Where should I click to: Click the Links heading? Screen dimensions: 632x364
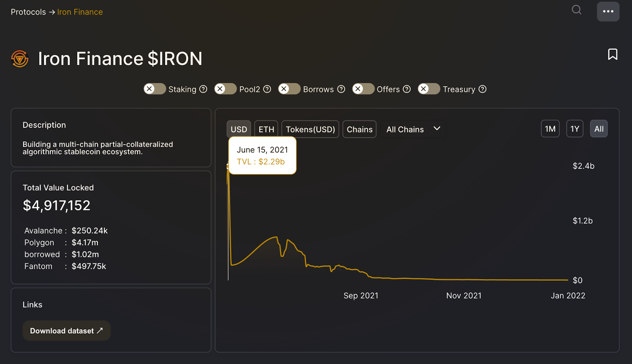[x=32, y=304]
